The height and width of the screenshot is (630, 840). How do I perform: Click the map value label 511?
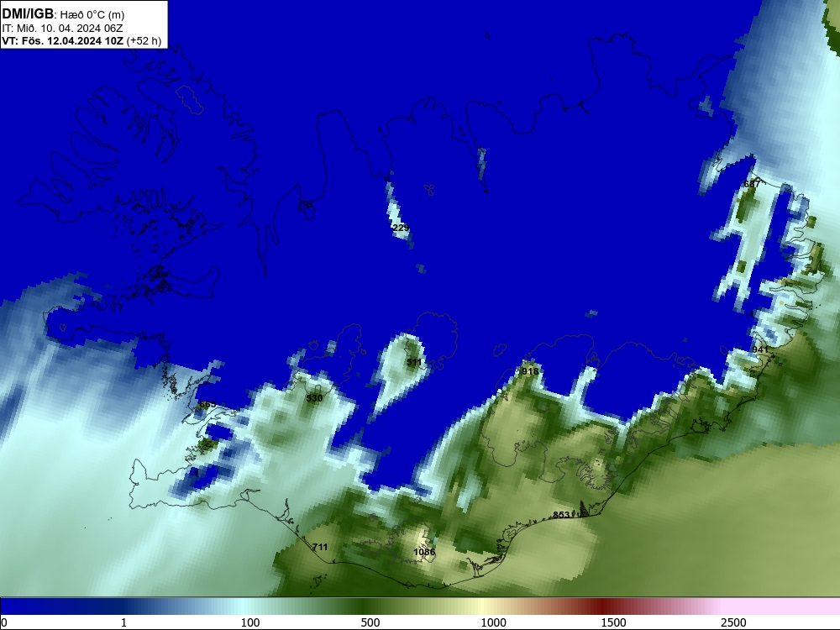click(414, 362)
